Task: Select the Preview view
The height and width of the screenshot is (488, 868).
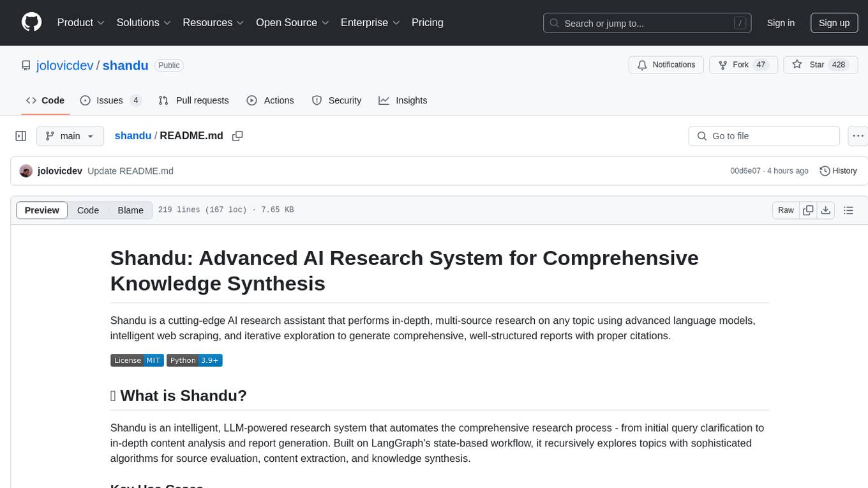Action: coord(41,210)
